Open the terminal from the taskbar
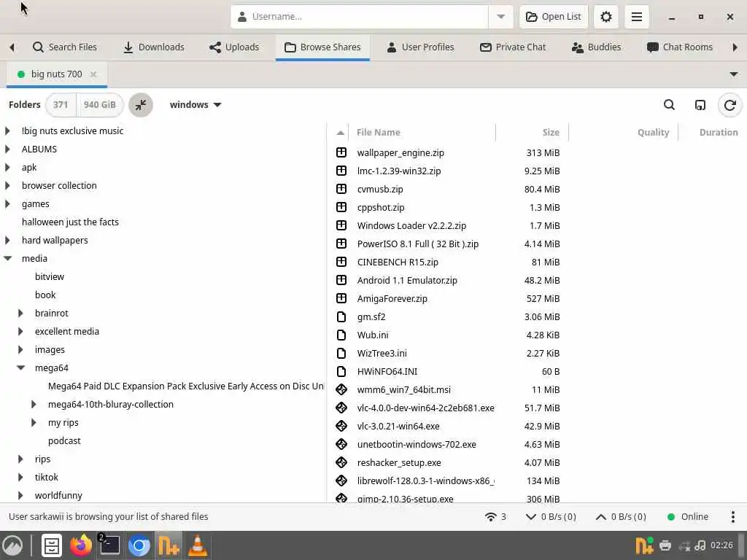Image resolution: width=747 pixels, height=560 pixels. point(109,545)
